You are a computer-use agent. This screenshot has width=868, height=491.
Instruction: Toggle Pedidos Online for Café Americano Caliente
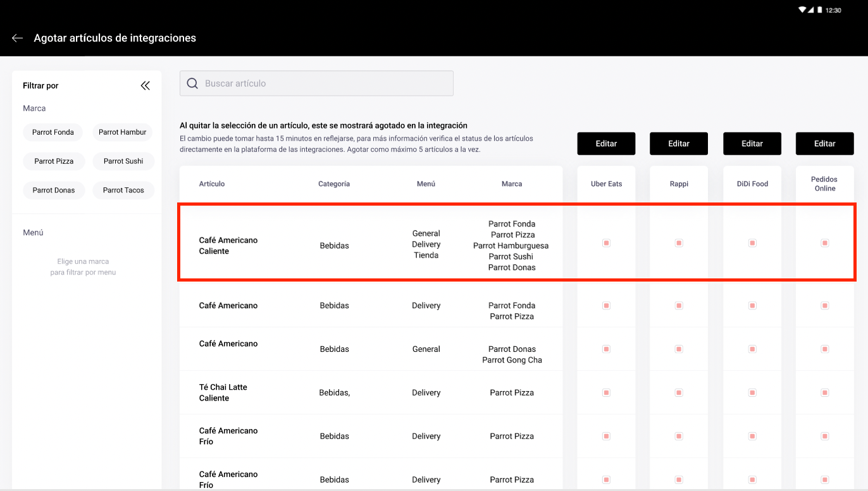(825, 243)
